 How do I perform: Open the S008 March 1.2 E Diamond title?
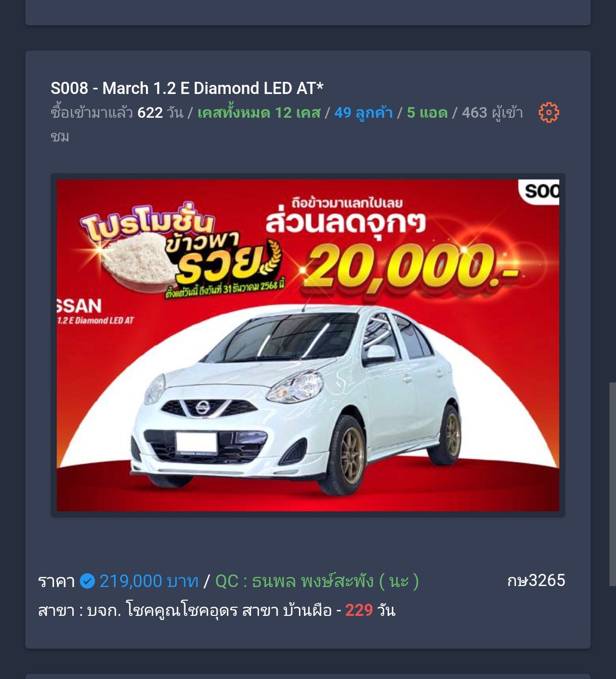click(187, 88)
